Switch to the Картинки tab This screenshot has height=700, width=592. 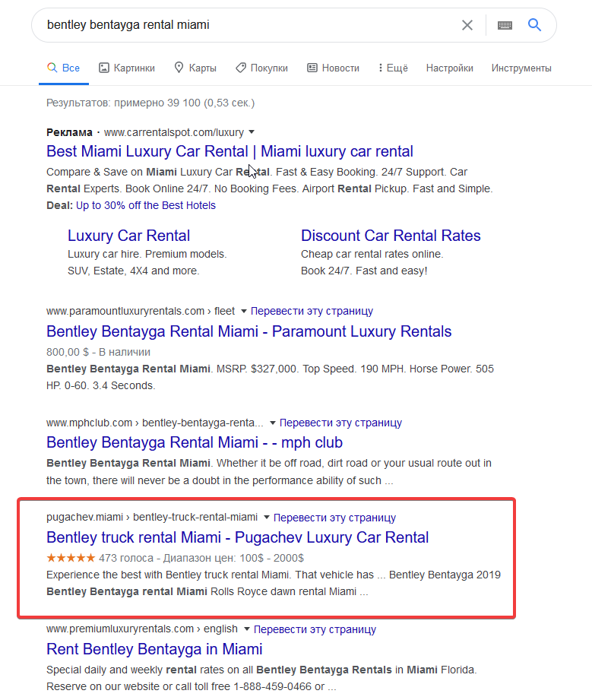(127, 68)
